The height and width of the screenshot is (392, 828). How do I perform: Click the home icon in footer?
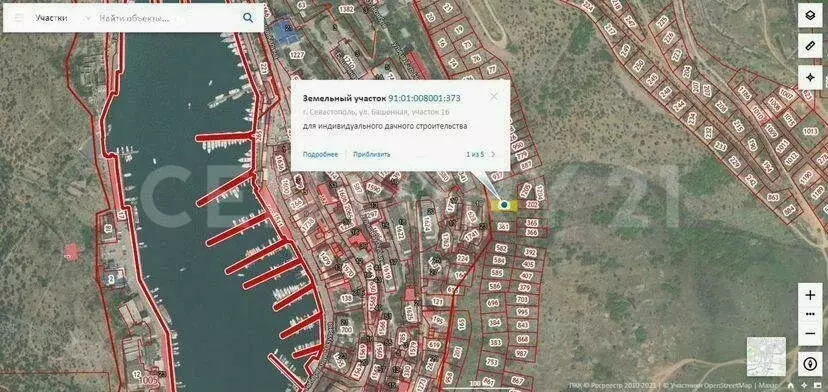click(791, 385)
